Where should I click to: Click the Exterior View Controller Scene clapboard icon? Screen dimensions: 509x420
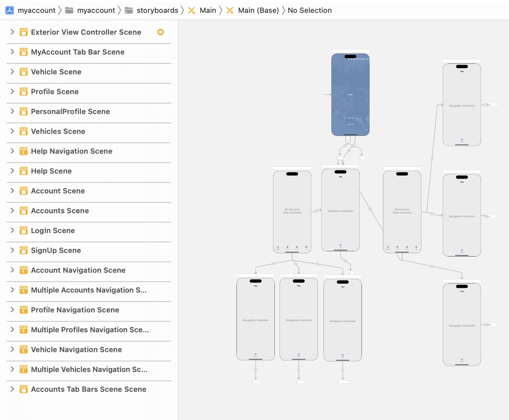[x=24, y=32]
